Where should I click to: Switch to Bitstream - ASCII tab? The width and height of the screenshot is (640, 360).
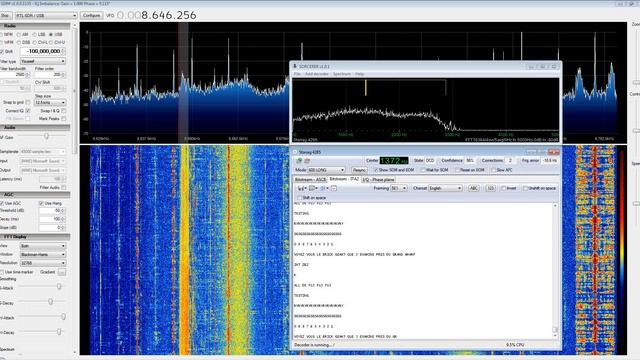click(x=310, y=180)
